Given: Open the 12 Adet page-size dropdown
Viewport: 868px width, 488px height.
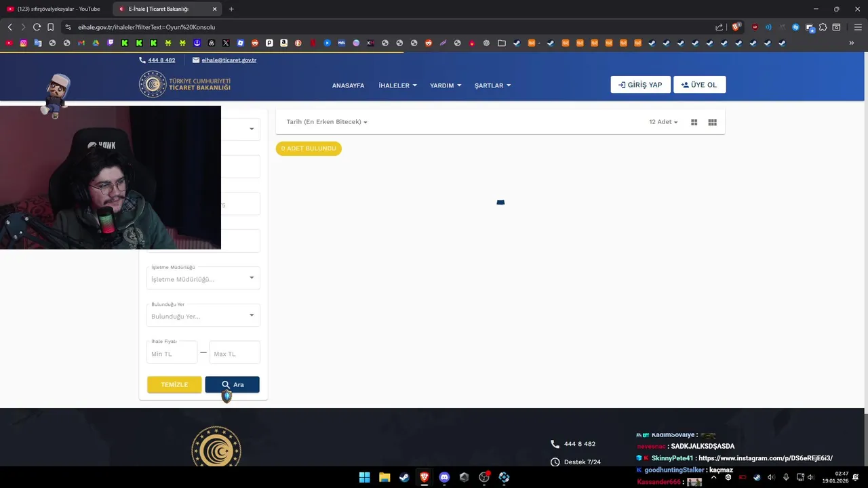Looking at the screenshot, I should point(663,122).
